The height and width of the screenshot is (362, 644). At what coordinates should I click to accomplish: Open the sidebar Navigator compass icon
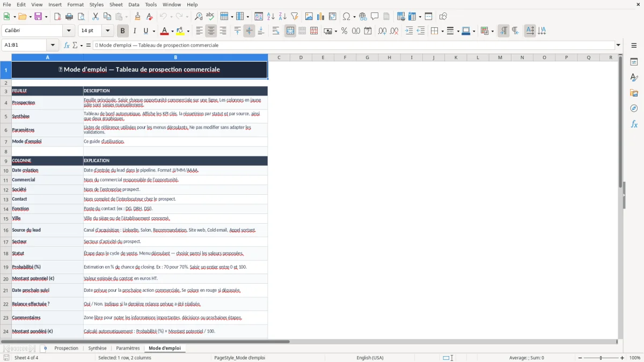point(634,108)
